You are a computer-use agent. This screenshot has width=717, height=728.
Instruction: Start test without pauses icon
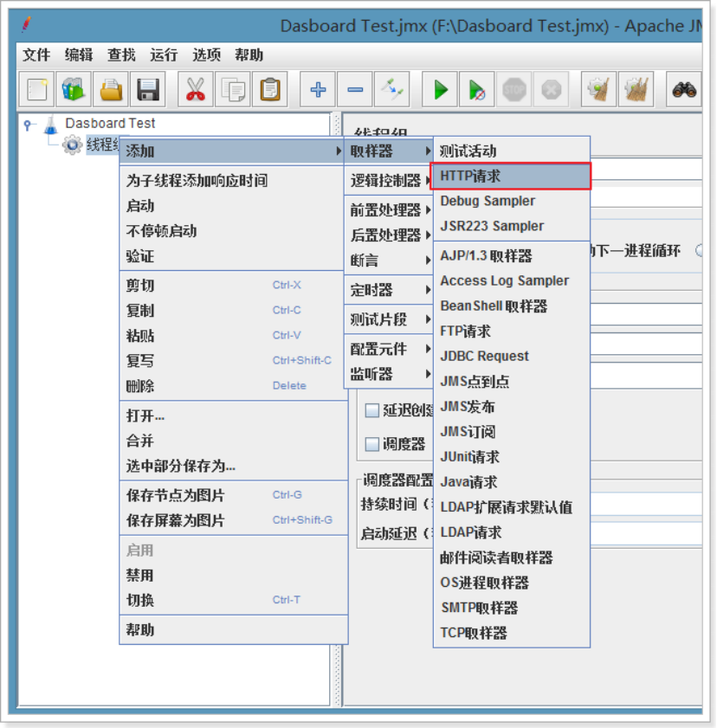click(x=476, y=89)
